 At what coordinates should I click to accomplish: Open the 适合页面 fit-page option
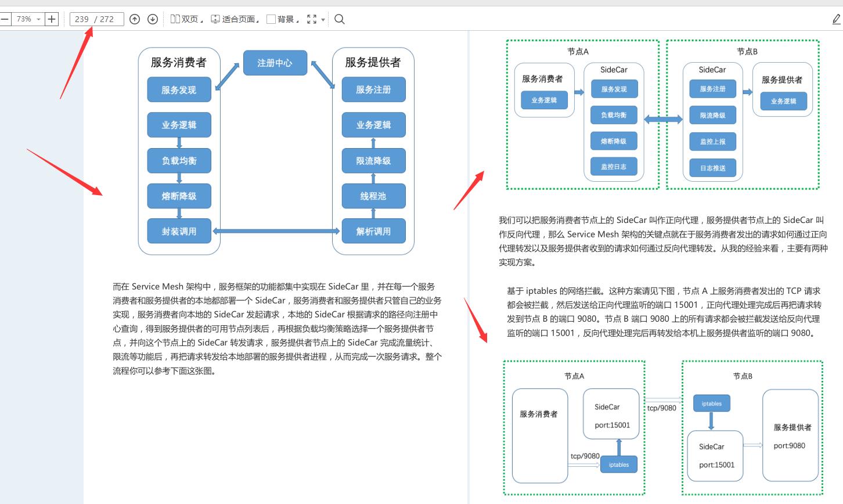click(x=235, y=19)
